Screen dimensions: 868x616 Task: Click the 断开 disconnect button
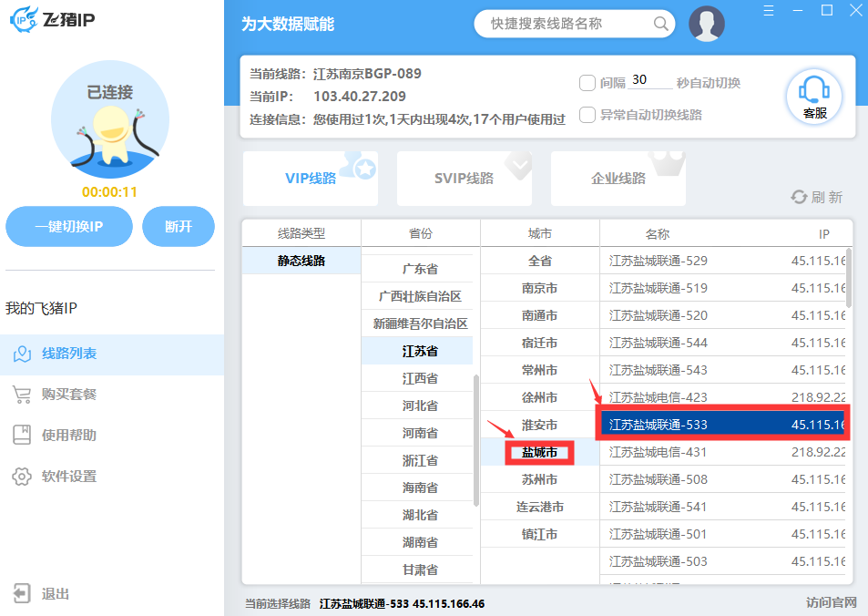pos(179,227)
